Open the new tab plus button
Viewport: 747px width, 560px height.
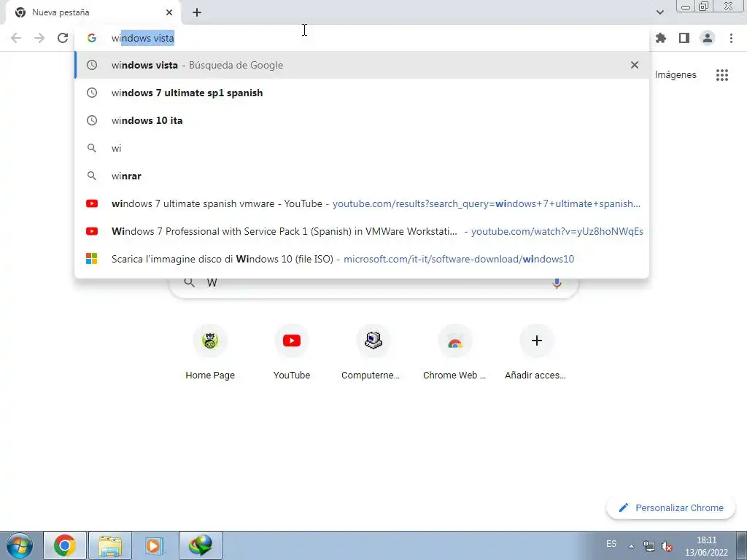(x=197, y=12)
